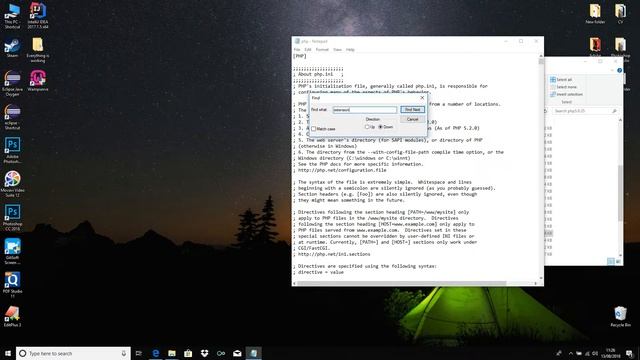Open Notepad Edit menu

[x=308, y=49]
